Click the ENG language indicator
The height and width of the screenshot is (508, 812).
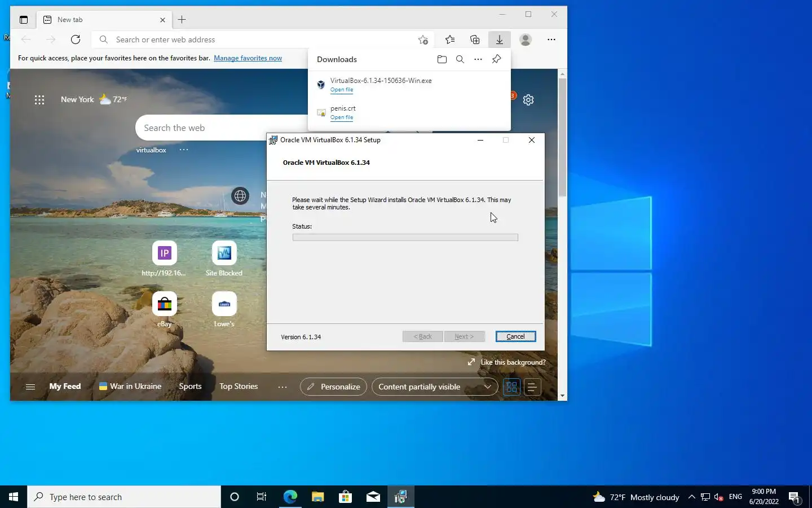coord(735,497)
